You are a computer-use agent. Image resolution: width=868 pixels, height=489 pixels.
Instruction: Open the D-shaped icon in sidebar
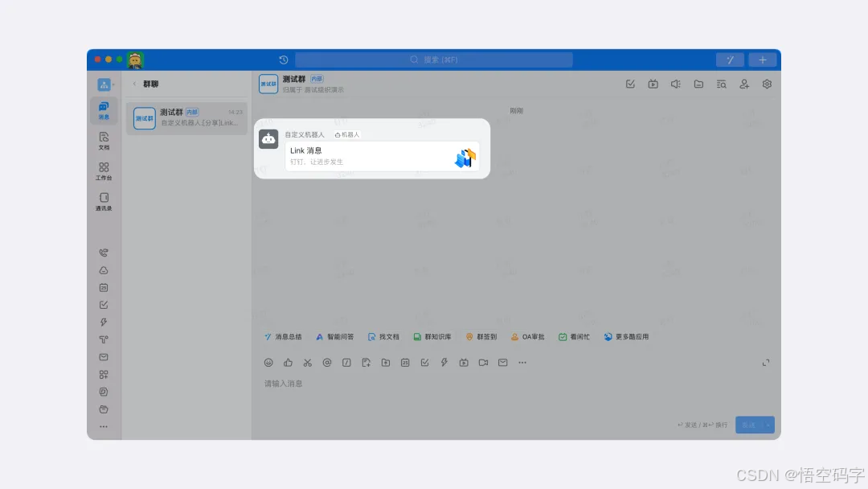coord(104,392)
